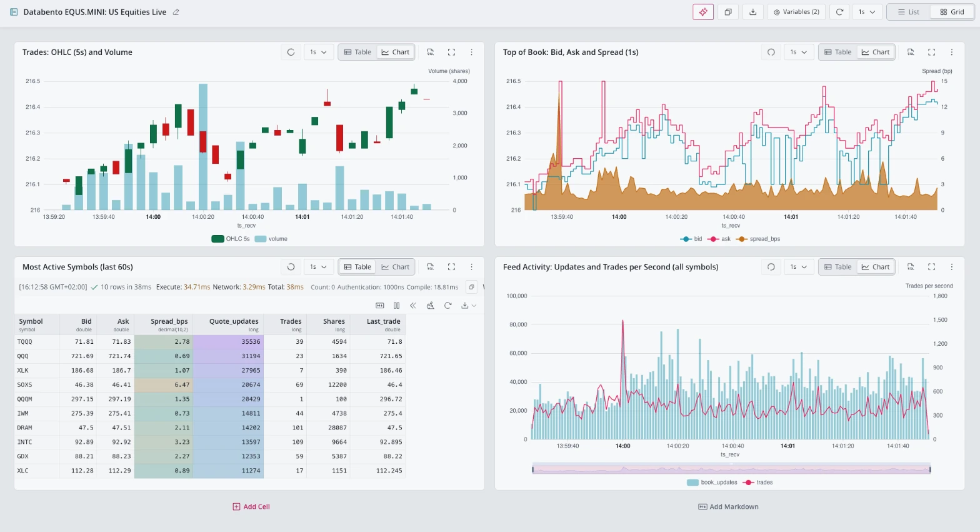Copy query stats with copy icon in status line
980x532 pixels.
tap(472, 287)
